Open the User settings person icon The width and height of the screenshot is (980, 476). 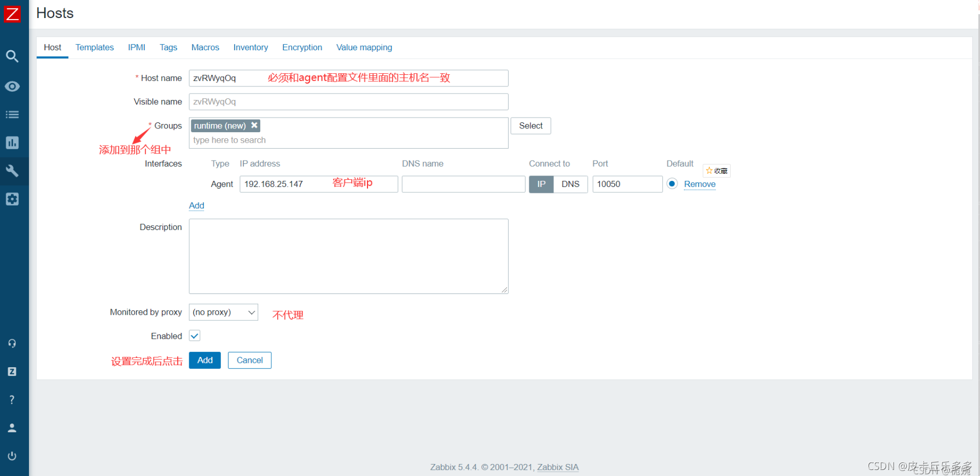[12, 428]
